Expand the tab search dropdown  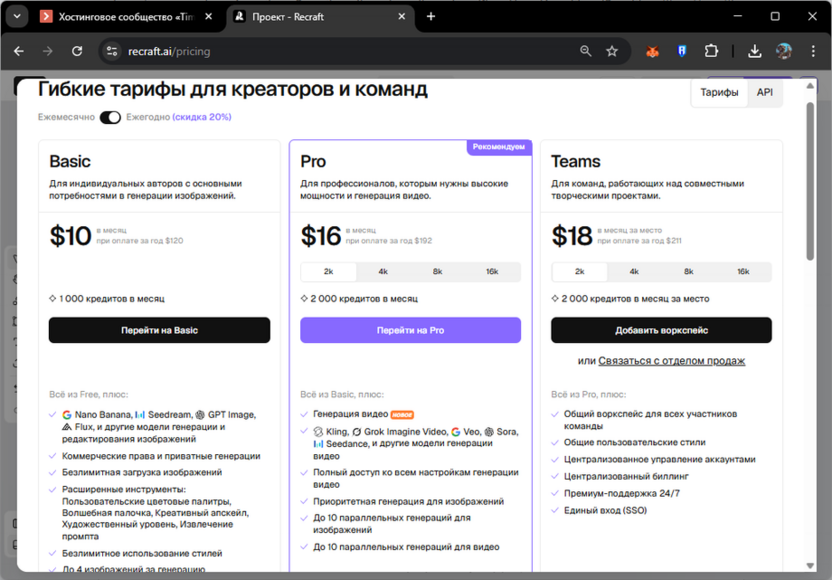17,16
